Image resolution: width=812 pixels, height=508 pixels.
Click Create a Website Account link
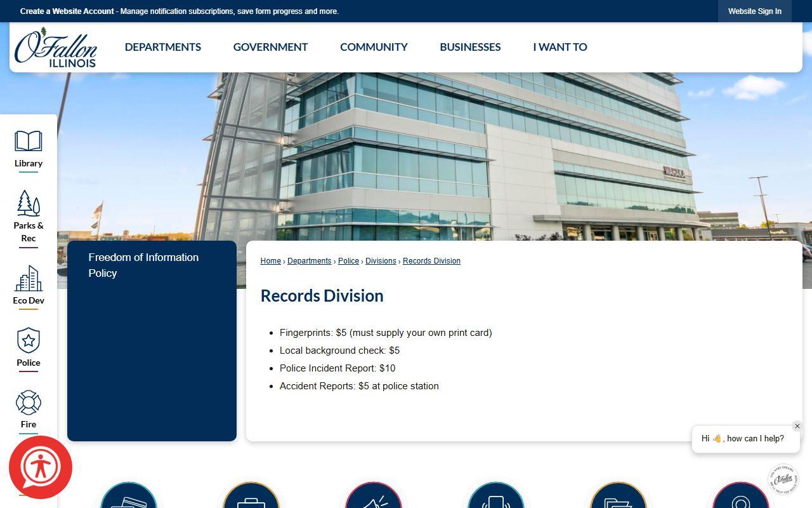point(67,11)
